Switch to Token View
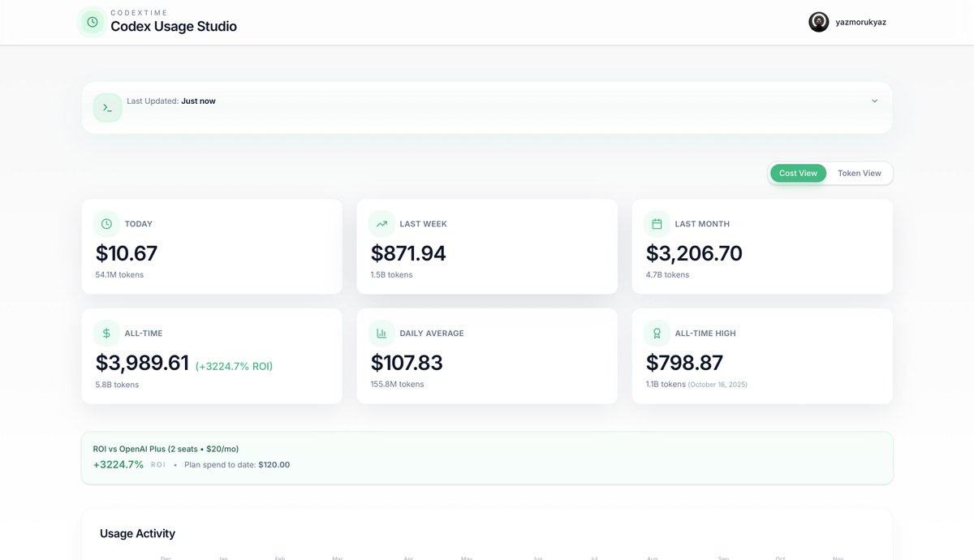The height and width of the screenshot is (560, 974). [x=860, y=173]
